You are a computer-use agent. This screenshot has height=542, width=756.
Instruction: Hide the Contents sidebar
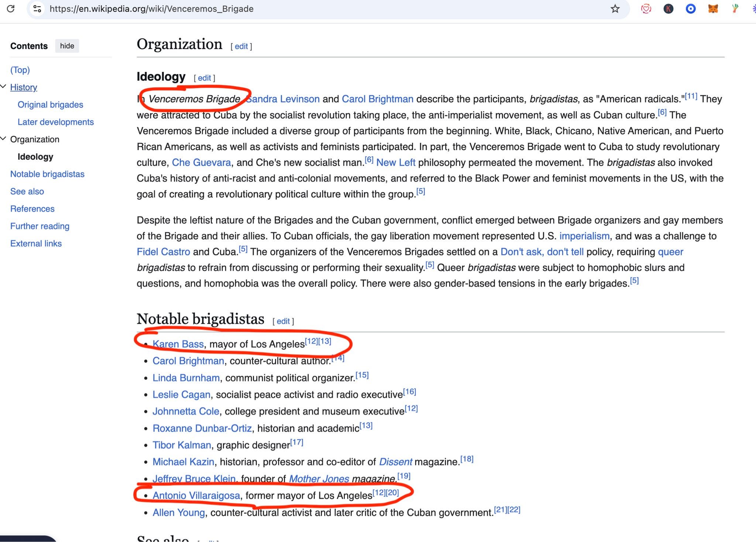(67, 46)
